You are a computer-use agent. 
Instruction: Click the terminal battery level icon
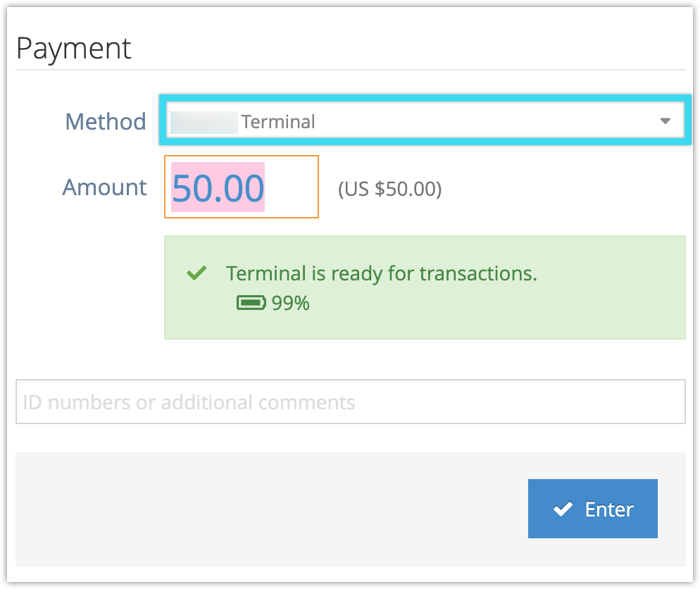click(251, 303)
